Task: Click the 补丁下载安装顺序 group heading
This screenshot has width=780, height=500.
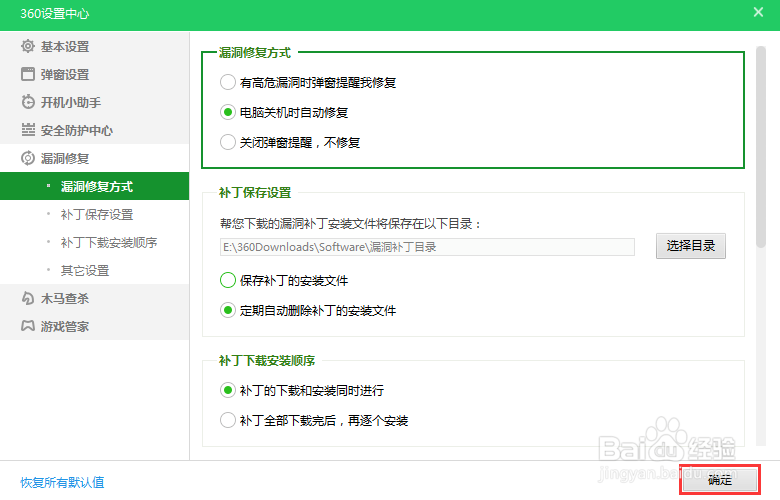Action: (x=267, y=360)
